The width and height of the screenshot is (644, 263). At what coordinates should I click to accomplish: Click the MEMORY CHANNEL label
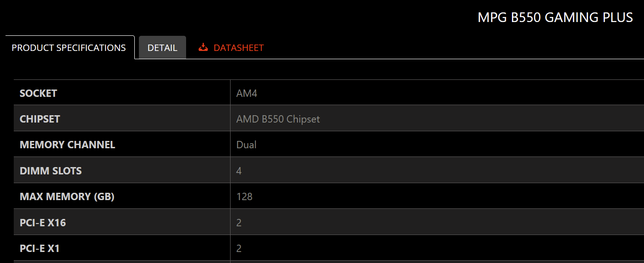[x=67, y=145]
